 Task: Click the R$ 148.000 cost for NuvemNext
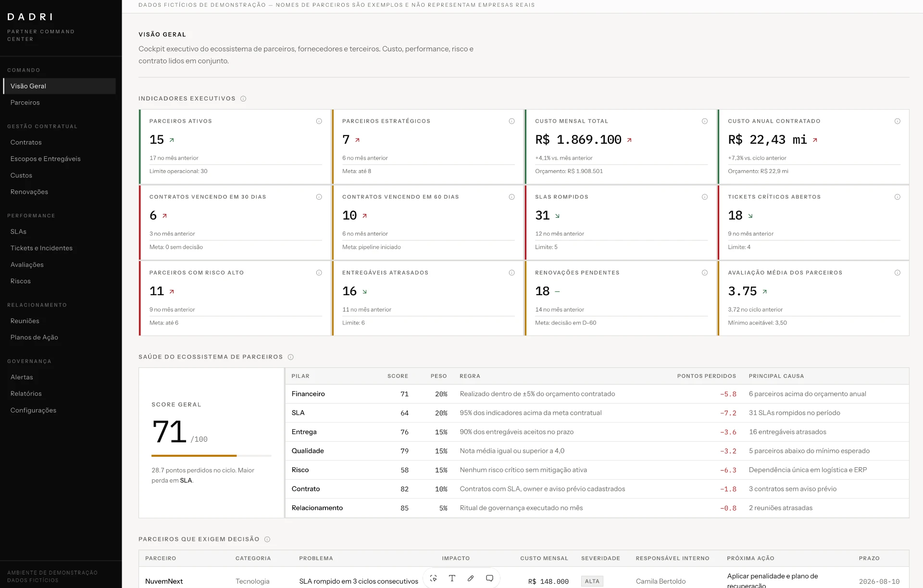pyautogui.click(x=548, y=582)
